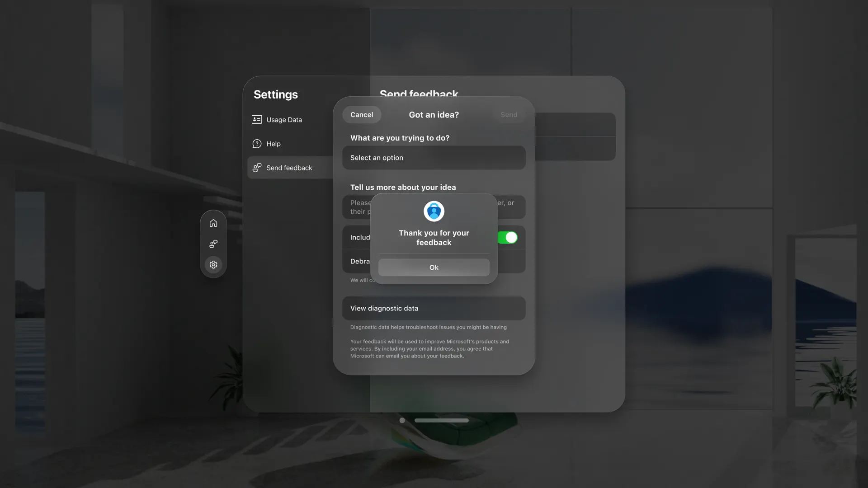This screenshot has height=488, width=868.
Task: Select the Home icon on the side rail
Action: click(213, 222)
